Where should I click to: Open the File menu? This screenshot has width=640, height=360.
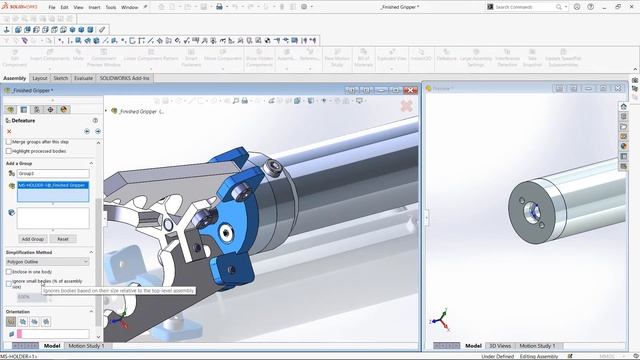tap(52, 7)
